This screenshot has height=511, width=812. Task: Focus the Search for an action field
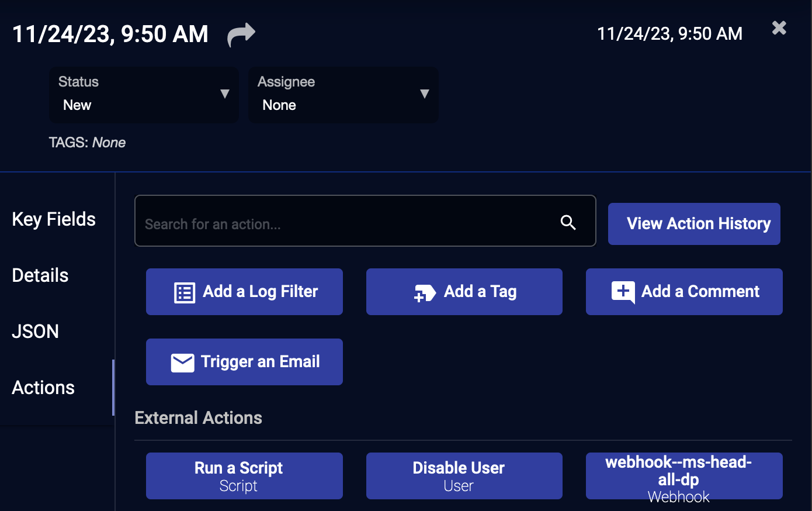click(x=345, y=224)
